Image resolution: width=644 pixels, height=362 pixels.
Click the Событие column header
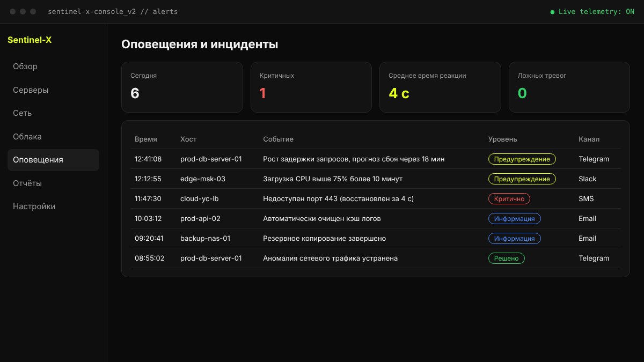tap(278, 139)
